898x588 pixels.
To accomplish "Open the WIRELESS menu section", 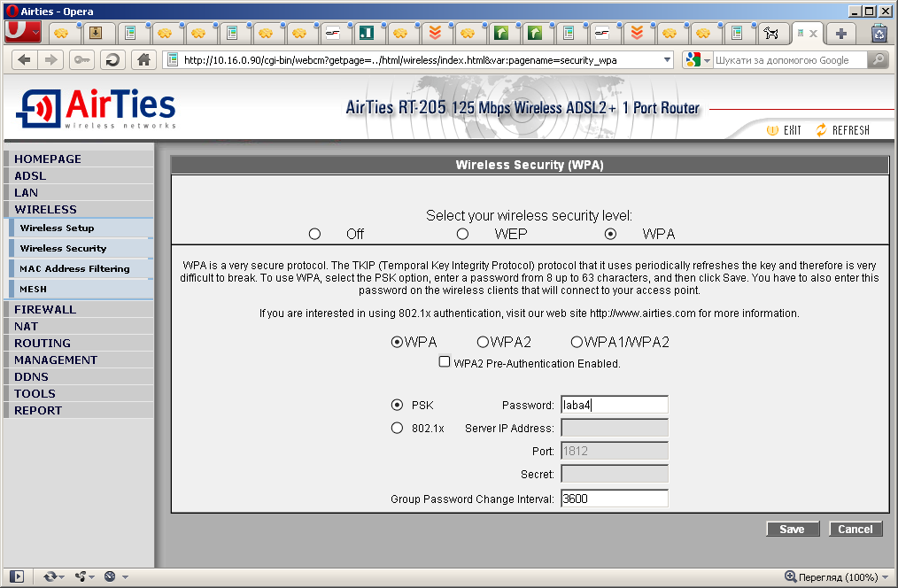I will click(79, 209).
